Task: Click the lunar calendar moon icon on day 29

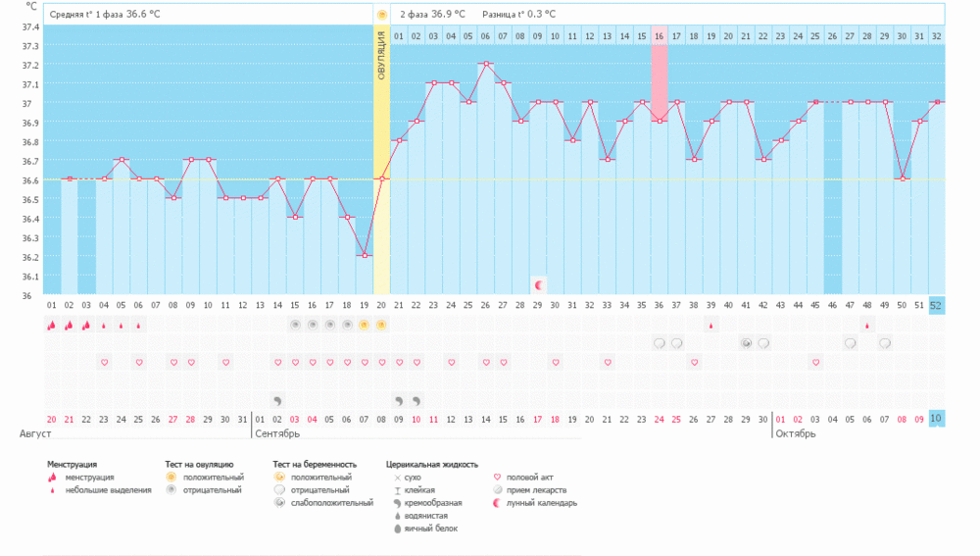Action: point(538,284)
